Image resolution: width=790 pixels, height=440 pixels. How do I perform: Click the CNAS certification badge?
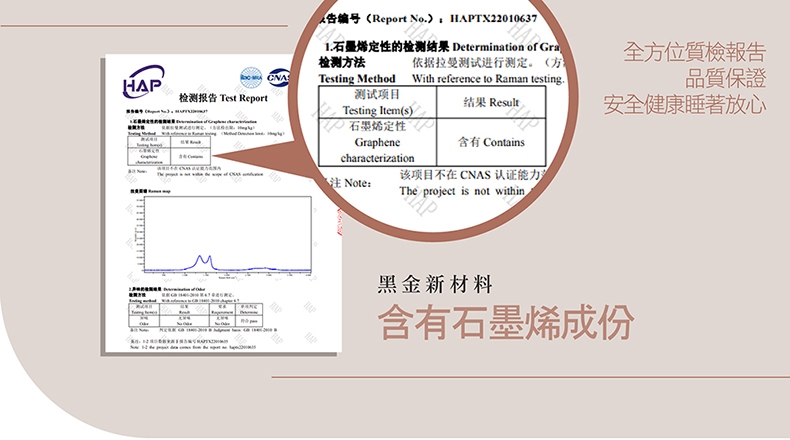click(x=279, y=77)
